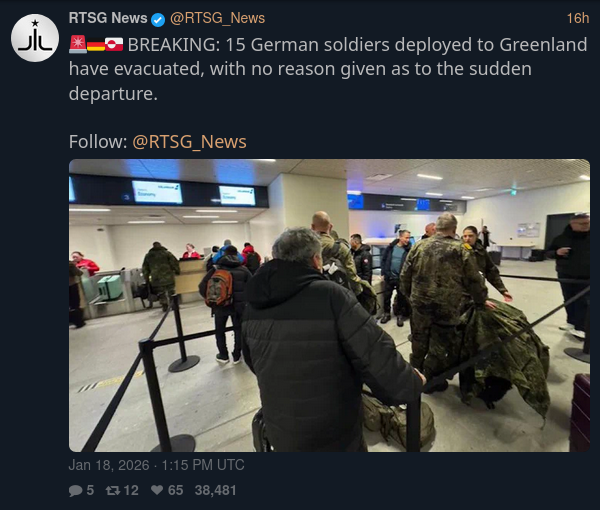Open the RTSG News display name

pos(108,18)
